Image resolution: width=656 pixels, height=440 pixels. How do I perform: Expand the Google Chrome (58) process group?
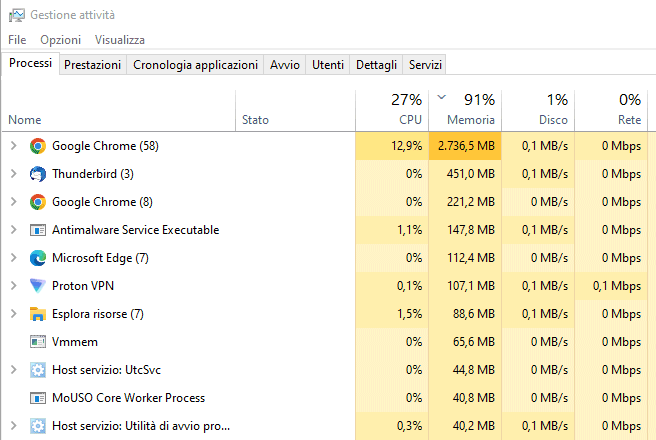click(13, 146)
